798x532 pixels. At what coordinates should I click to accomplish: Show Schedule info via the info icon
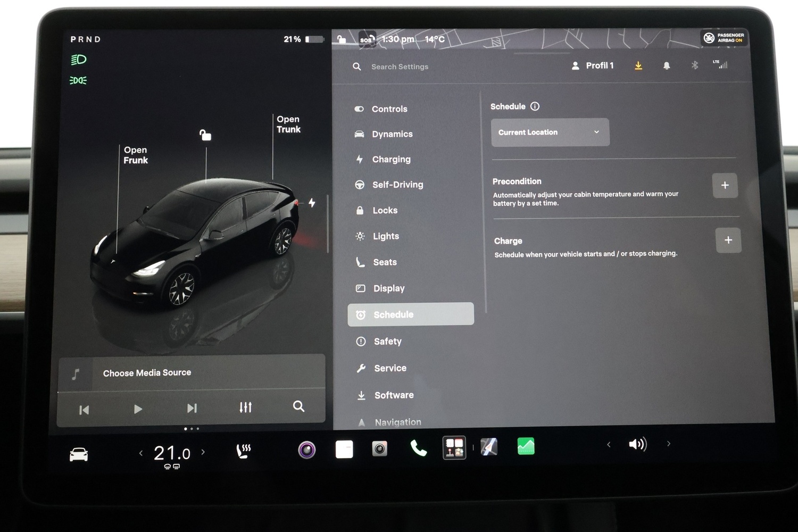point(535,106)
